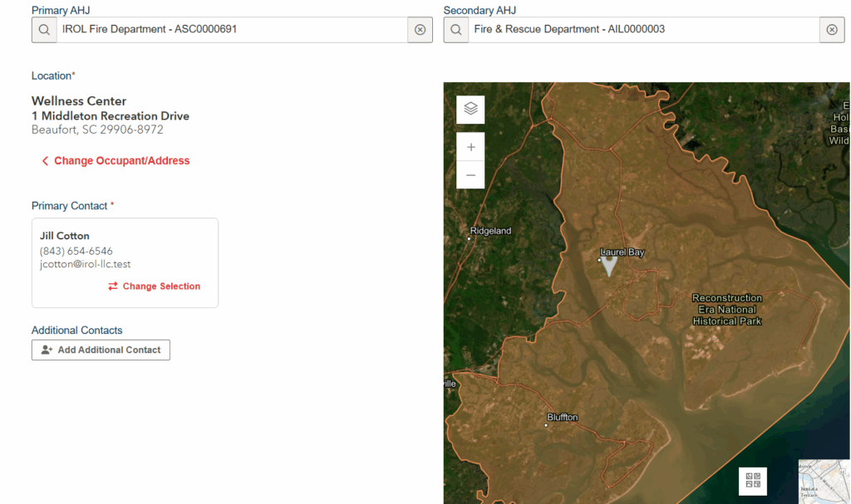The width and height of the screenshot is (851, 504).
Task: Open the basemap gallery grid icon
Action: tap(753, 481)
